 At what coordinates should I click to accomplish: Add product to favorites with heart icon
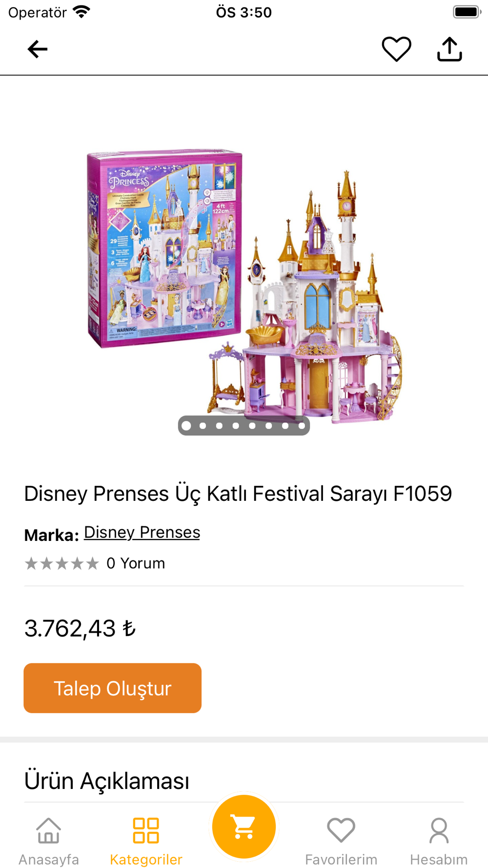pyautogui.click(x=396, y=49)
